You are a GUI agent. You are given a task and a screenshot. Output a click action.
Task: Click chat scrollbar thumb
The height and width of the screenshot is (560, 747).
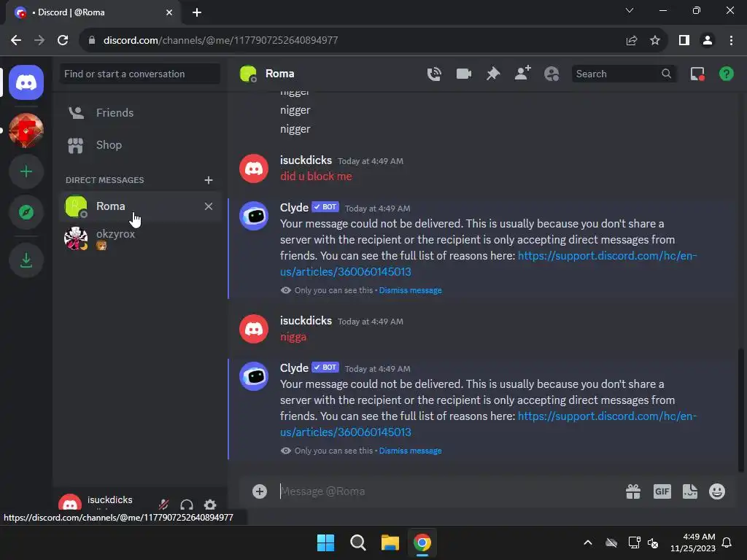tap(741, 410)
